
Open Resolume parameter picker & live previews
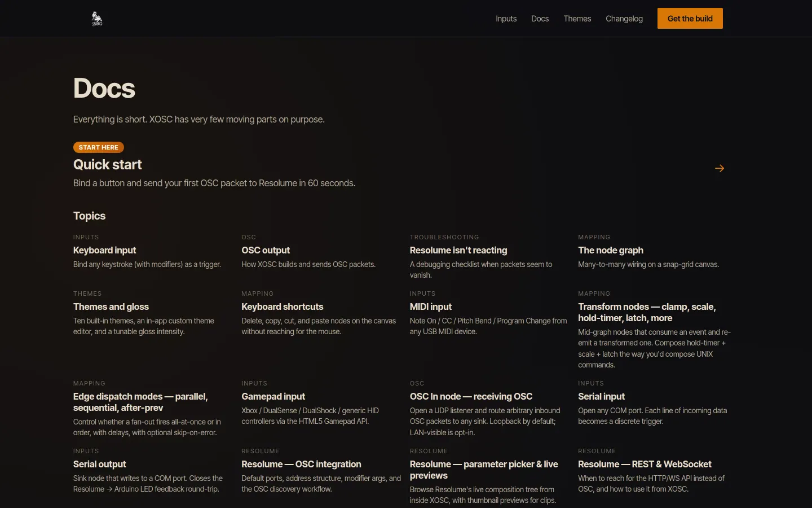click(484, 470)
